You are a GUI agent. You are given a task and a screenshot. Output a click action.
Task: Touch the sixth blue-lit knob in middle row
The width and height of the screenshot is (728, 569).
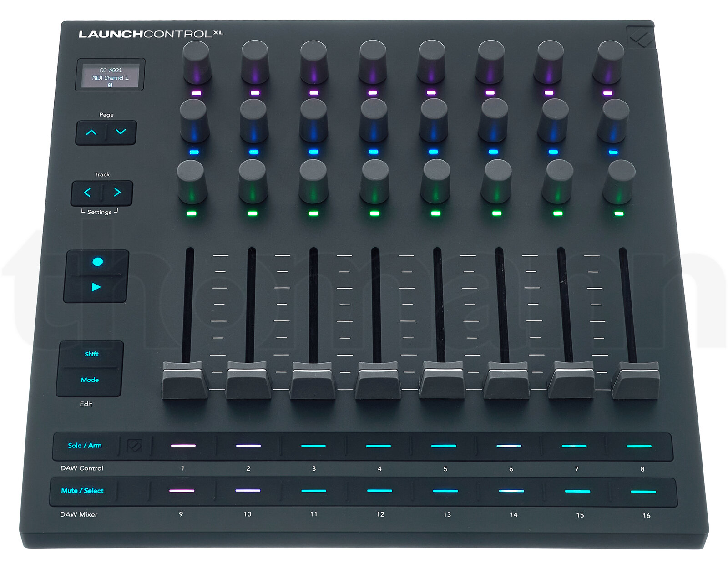pyautogui.click(x=494, y=121)
